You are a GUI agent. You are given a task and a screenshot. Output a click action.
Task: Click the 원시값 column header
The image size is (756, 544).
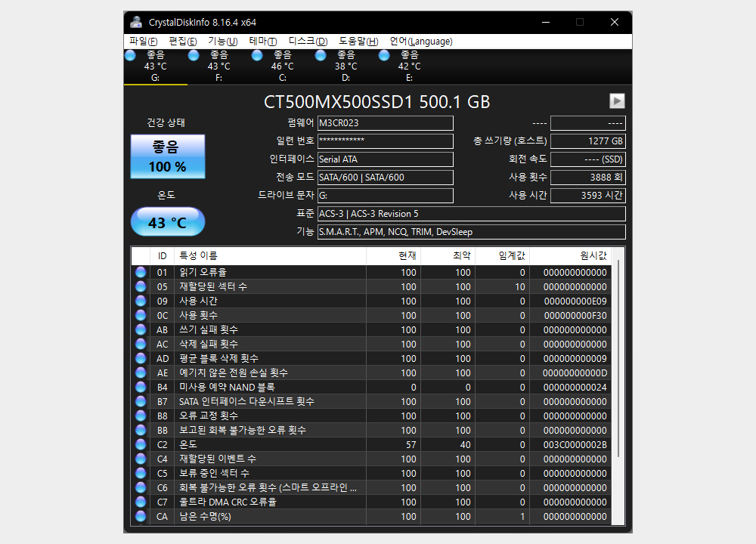(570, 256)
